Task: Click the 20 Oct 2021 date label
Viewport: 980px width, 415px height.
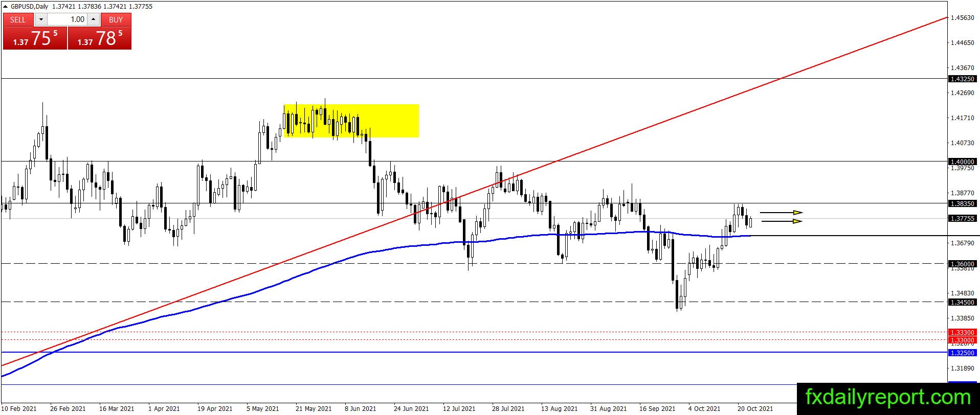Action: pos(755,408)
